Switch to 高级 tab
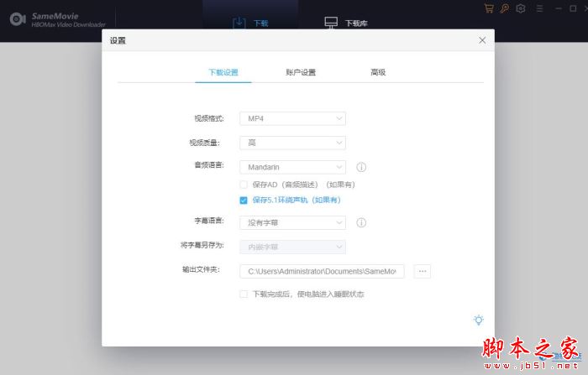The width and height of the screenshot is (588, 375). (x=378, y=72)
